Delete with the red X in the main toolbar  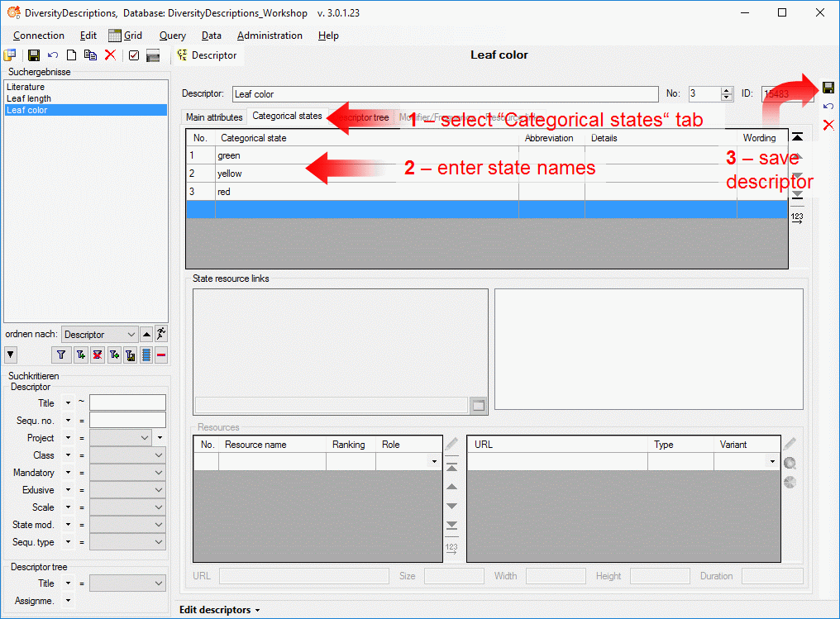(x=110, y=55)
